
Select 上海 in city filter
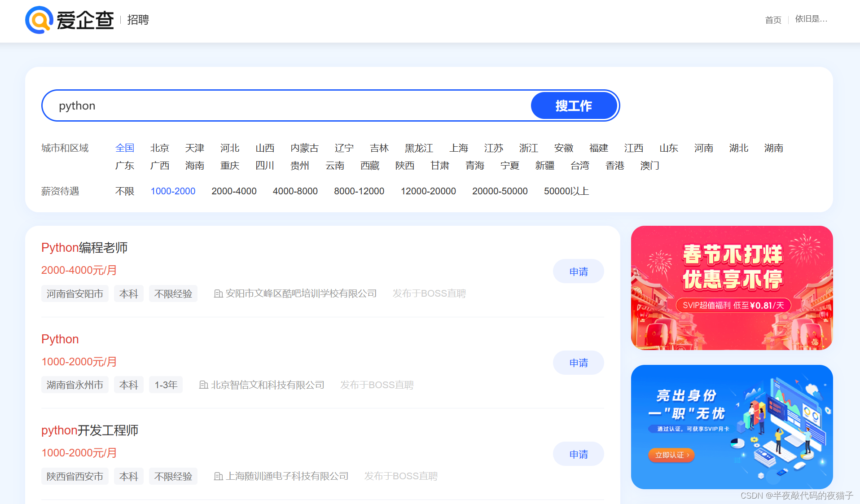tap(459, 148)
